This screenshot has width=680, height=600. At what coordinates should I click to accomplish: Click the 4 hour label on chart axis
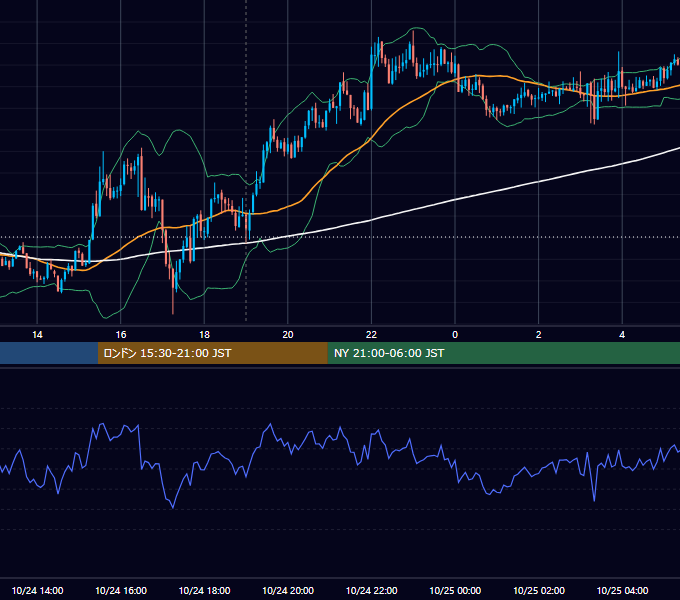622,334
